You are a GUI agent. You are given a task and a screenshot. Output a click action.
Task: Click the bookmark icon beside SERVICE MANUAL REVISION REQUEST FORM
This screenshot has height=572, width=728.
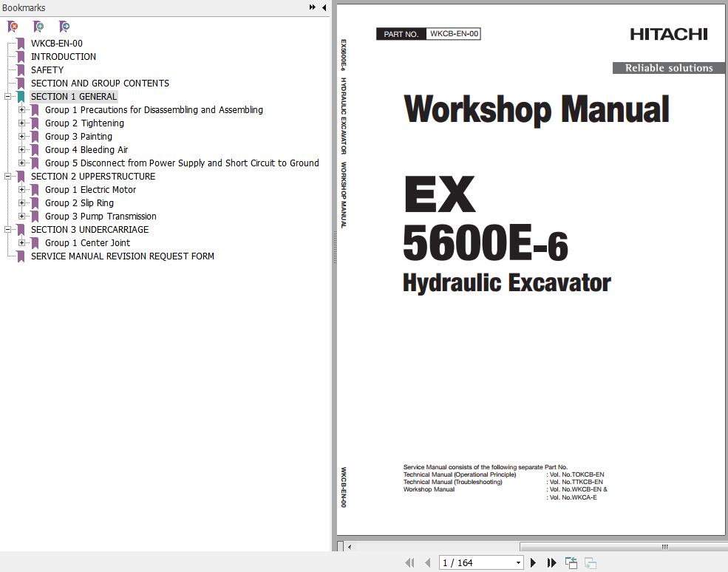(21, 256)
